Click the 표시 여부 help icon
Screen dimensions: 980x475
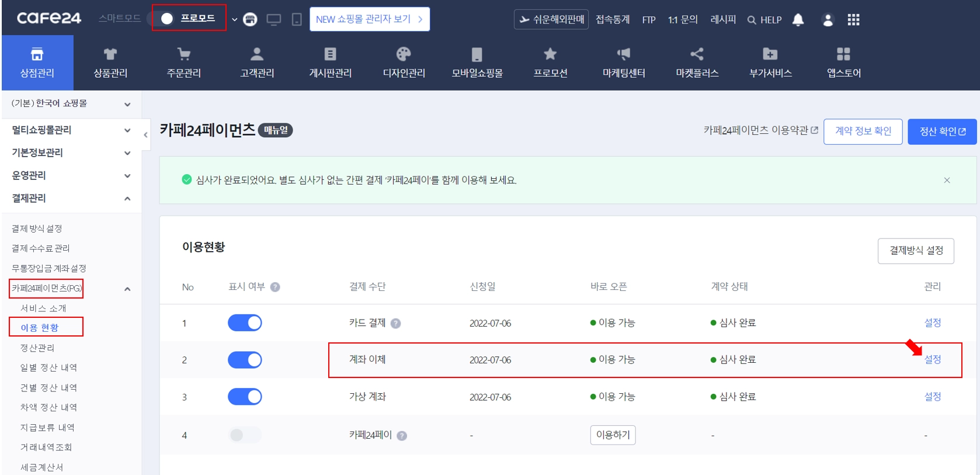(275, 287)
